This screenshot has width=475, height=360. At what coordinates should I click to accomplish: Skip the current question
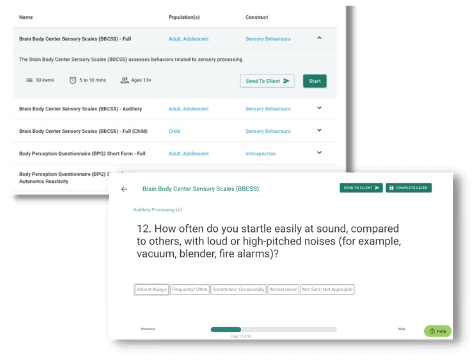point(402,329)
